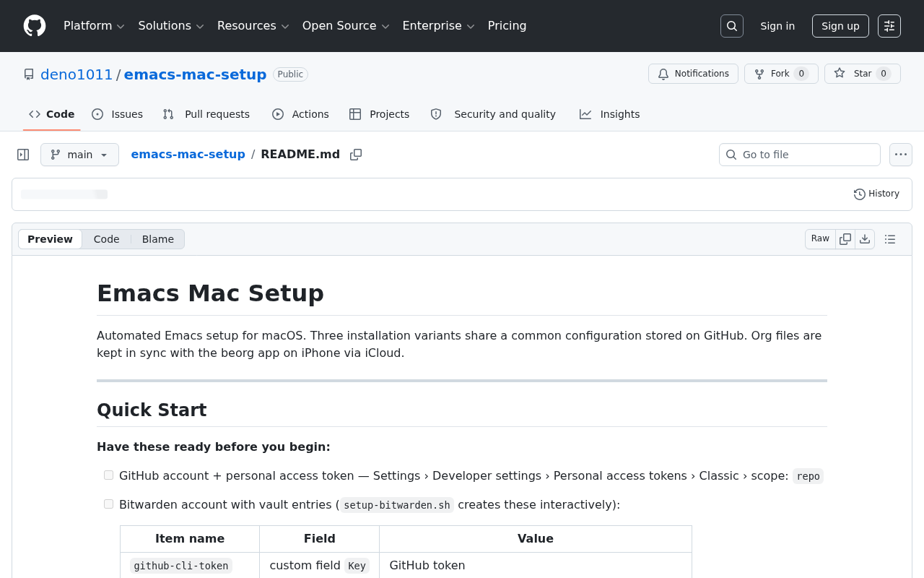The image size is (924, 578).
Task: Click the Fork count 0 badge
Action: tap(801, 74)
